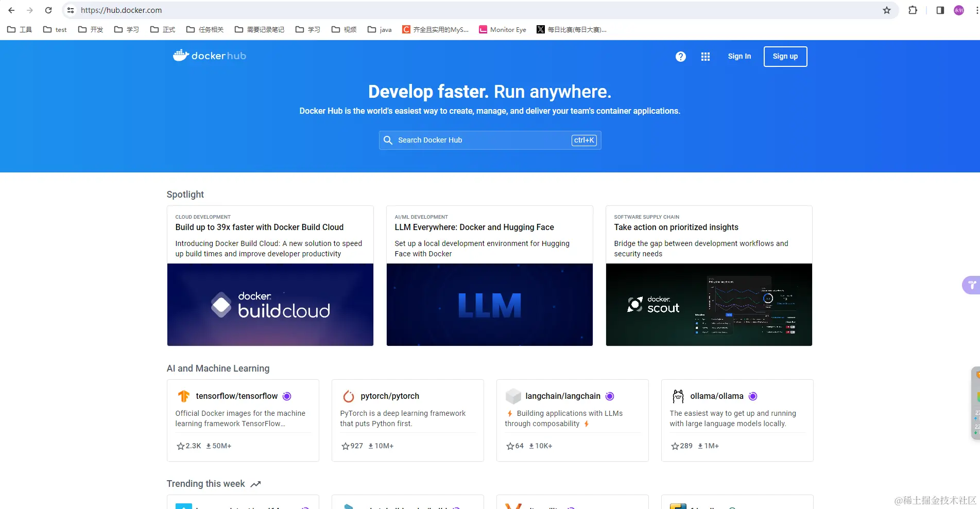
Task: Go back with the browser back arrow
Action: click(x=11, y=10)
